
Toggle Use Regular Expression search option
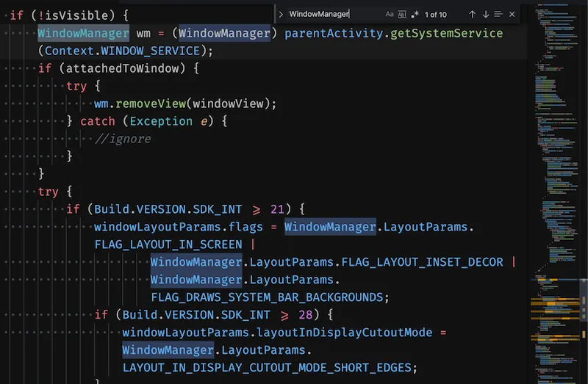pyautogui.click(x=415, y=14)
